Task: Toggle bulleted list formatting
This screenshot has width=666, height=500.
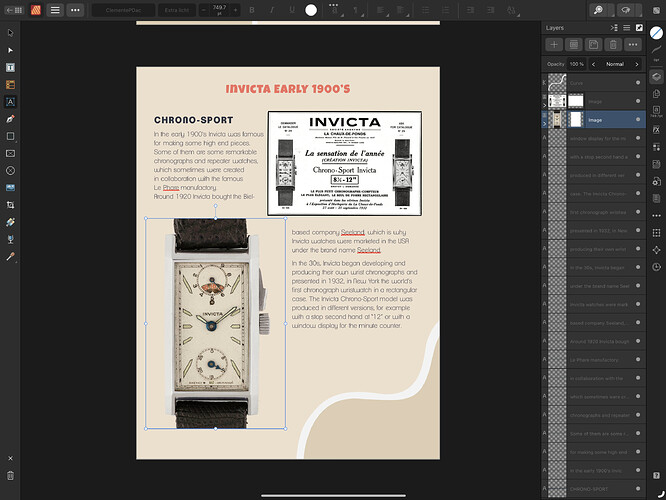Action: pyautogui.click(x=425, y=10)
